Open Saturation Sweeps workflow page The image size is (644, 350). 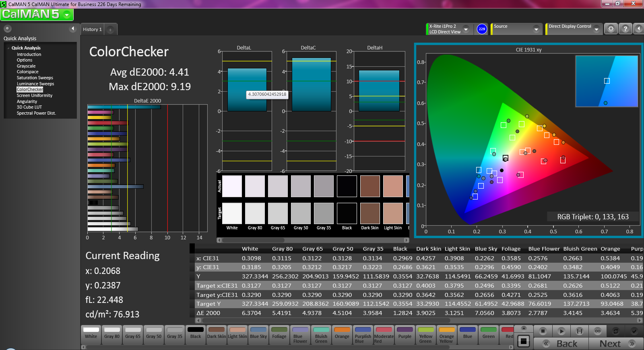click(x=35, y=78)
